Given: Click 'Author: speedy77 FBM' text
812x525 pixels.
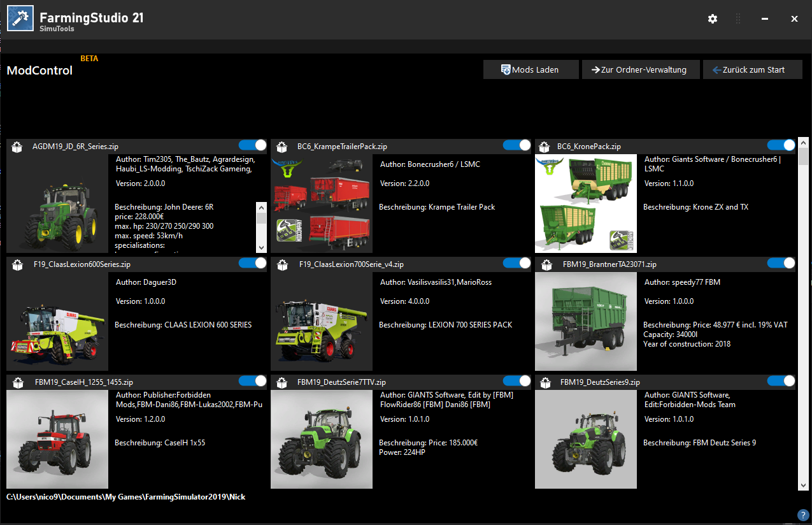Looking at the screenshot, I should 682,282.
